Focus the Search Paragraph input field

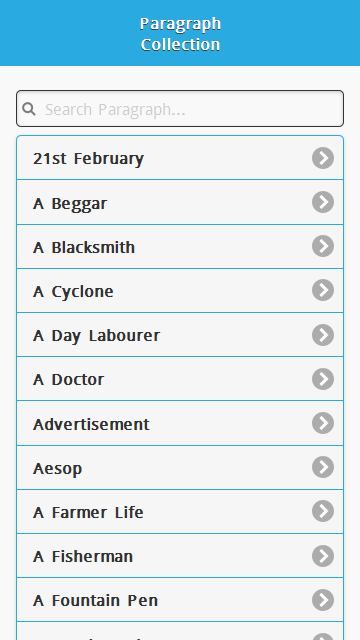(180, 109)
